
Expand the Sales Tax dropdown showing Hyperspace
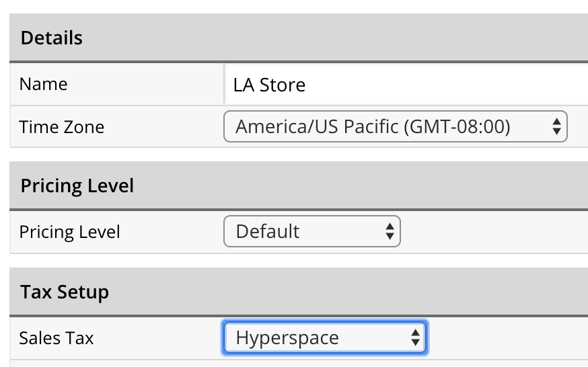[324, 337]
